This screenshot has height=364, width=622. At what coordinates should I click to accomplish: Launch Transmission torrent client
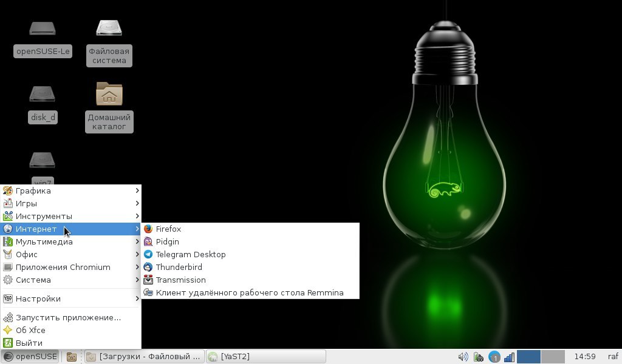250,280
